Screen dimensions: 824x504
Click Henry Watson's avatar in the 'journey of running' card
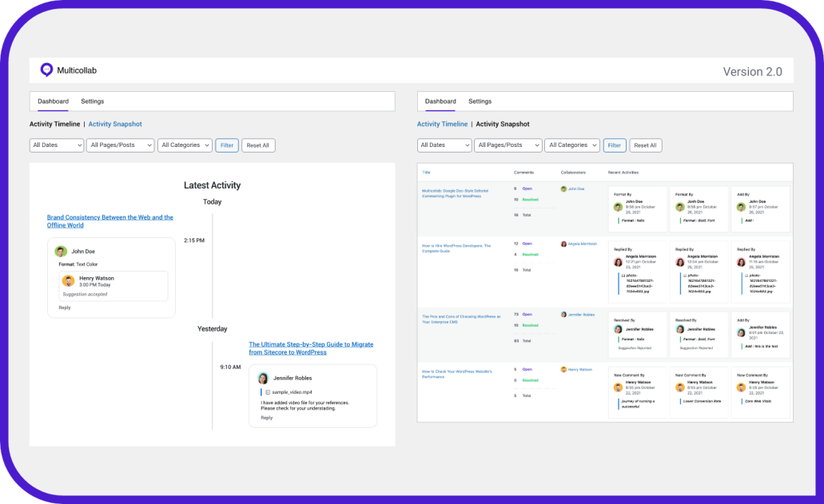pyautogui.click(x=619, y=387)
